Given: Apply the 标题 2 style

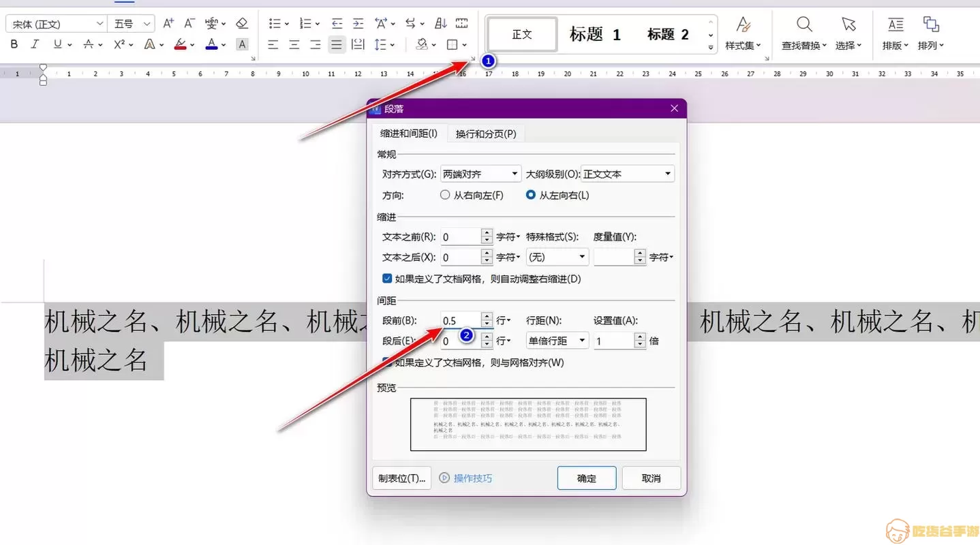Looking at the screenshot, I should 668,34.
